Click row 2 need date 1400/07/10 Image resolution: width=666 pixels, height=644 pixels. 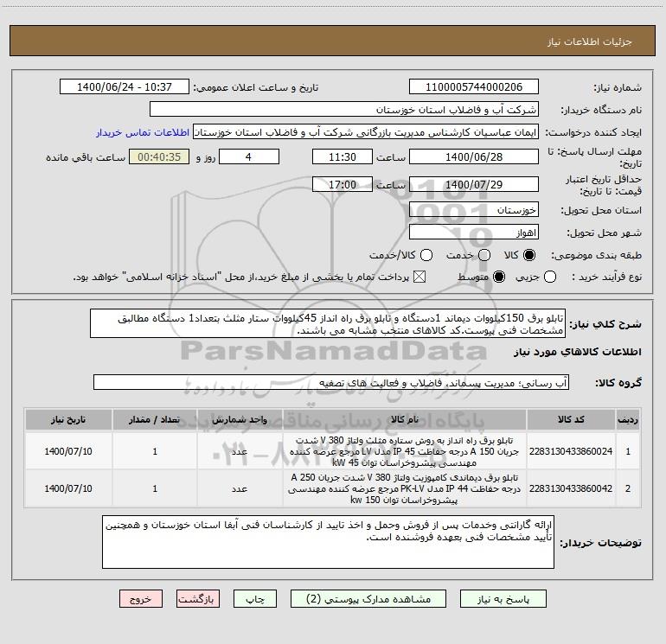click(68, 488)
